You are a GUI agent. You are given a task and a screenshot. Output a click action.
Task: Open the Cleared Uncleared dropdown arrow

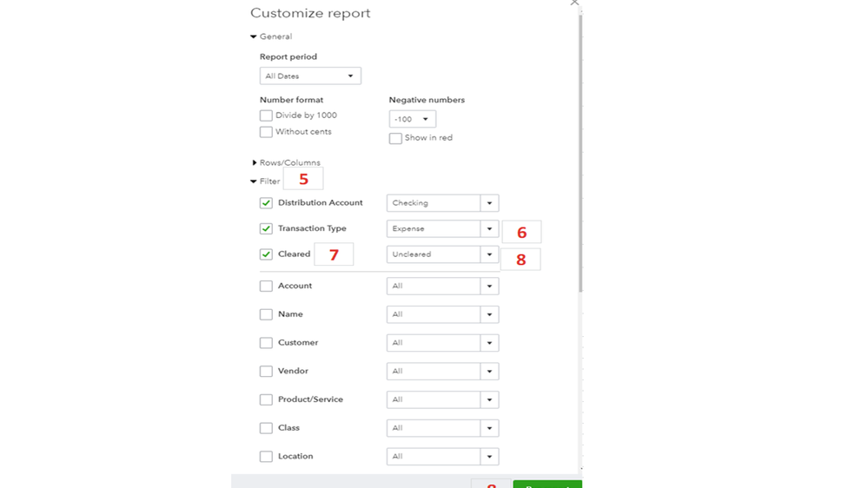coord(489,254)
